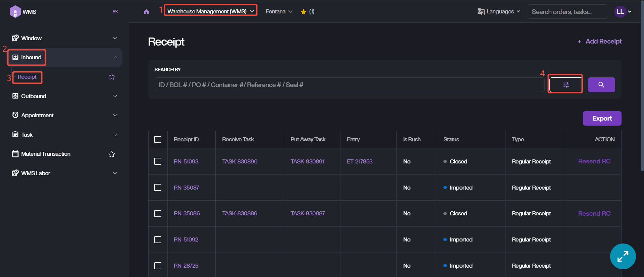Favorite the Receipt menu item with the star
The height and width of the screenshot is (277, 644).
[112, 77]
